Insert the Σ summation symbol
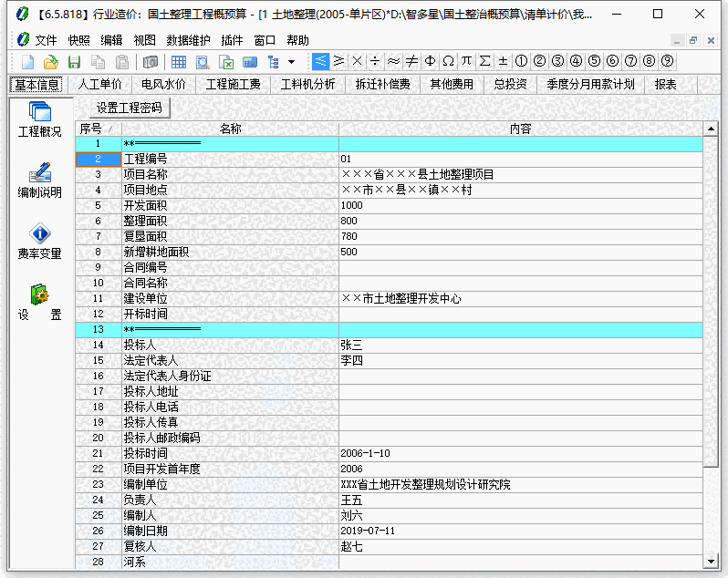 484,61
